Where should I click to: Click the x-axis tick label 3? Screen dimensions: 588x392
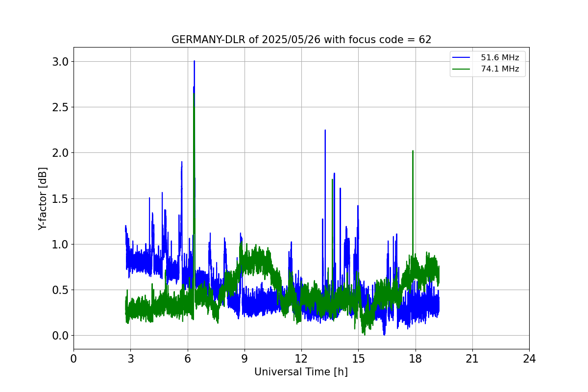(130, 359)
